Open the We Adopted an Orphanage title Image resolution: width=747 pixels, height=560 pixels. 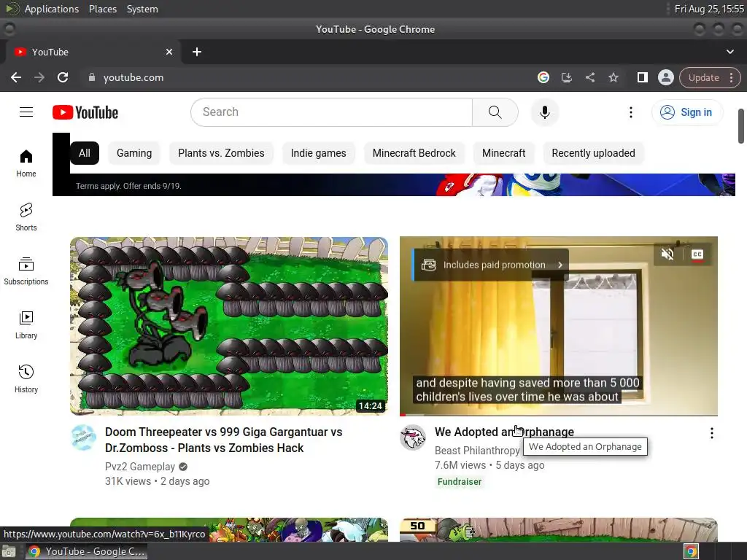point(504,432)
